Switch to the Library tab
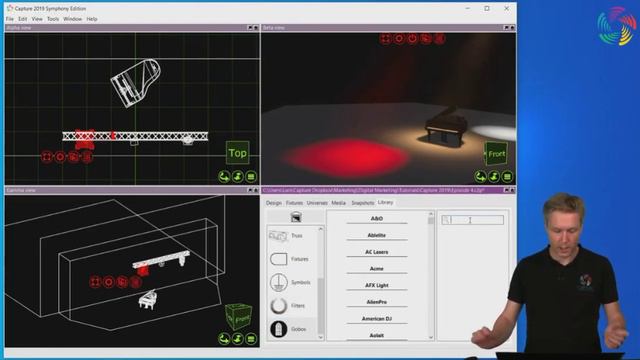 coord(385,202)
